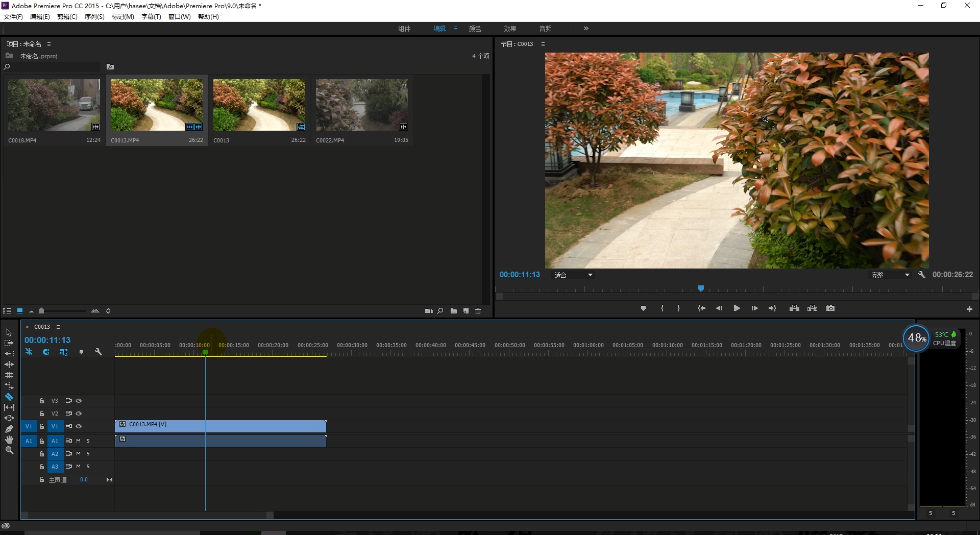Screen dimensions: 980x535
Task: Select the Zoom tool in the tools panel
Action: pos(9,450)
